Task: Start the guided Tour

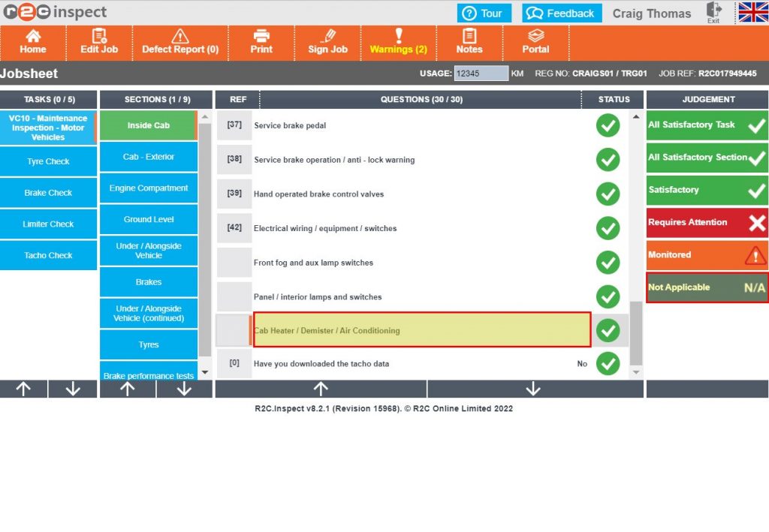Action: tap(484, 13)
